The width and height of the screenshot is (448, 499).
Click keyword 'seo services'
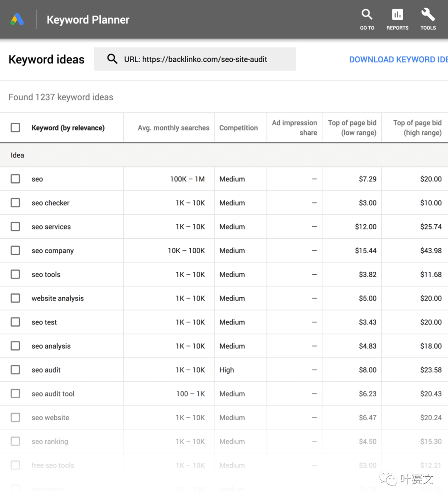point(51,227)
